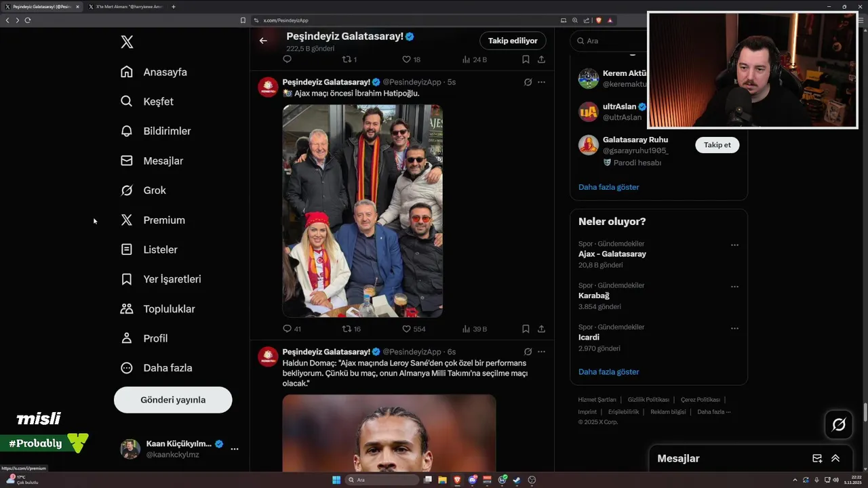Open File Explorer from taskbar
The height and width of the screenshot is (488, 868).
tap(442, 480)
